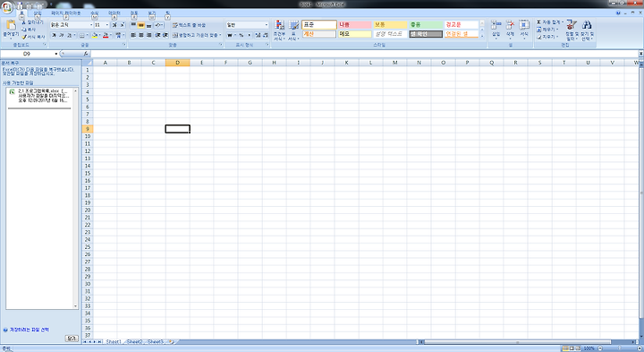This screenshot has width=644, height=352.
Task: Toggle center horizontal alignment
Action: [x=141, y=35]
